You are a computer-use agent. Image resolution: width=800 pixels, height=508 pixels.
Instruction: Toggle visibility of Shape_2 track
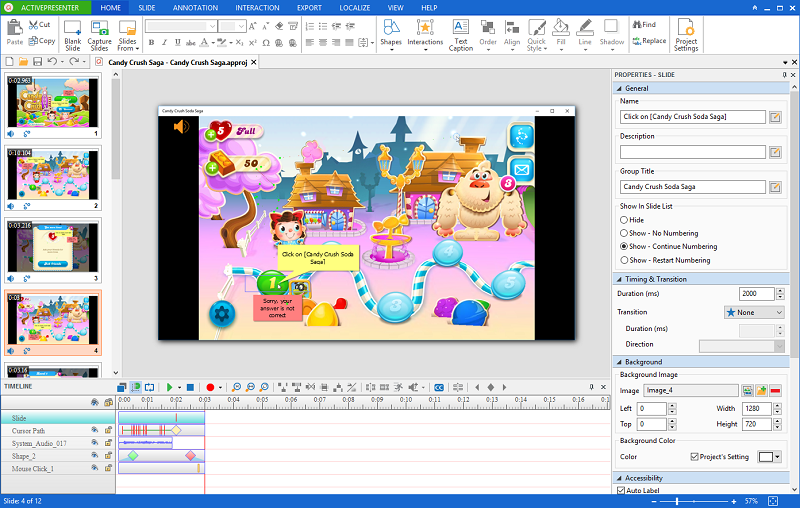click(x=94, y=455)
